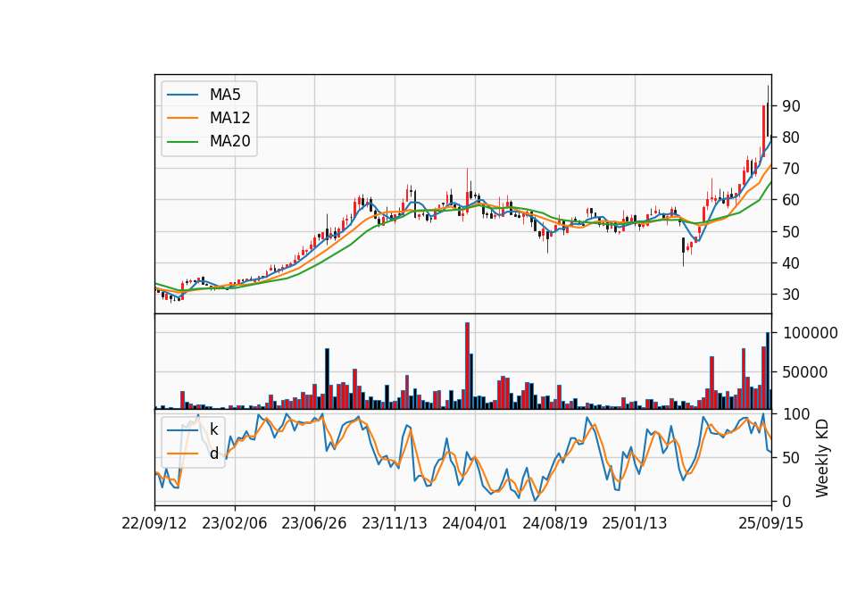Screen dimensions: 857x616
Task: Click the MA12 legend label
Action: pos(229,118)
